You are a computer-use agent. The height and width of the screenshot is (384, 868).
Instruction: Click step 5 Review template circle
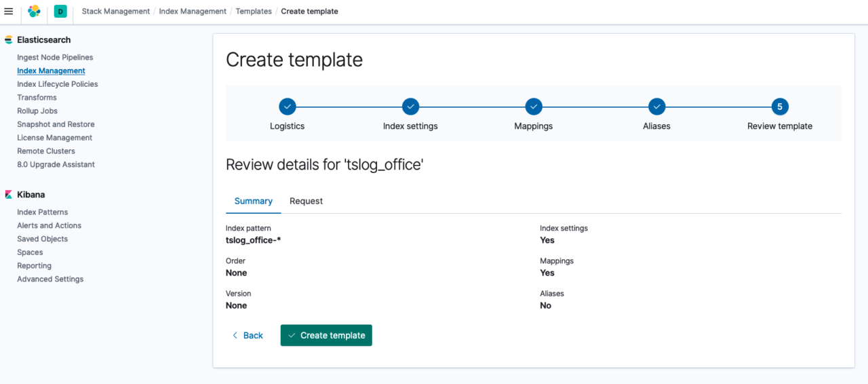click(x=780, y=107)
